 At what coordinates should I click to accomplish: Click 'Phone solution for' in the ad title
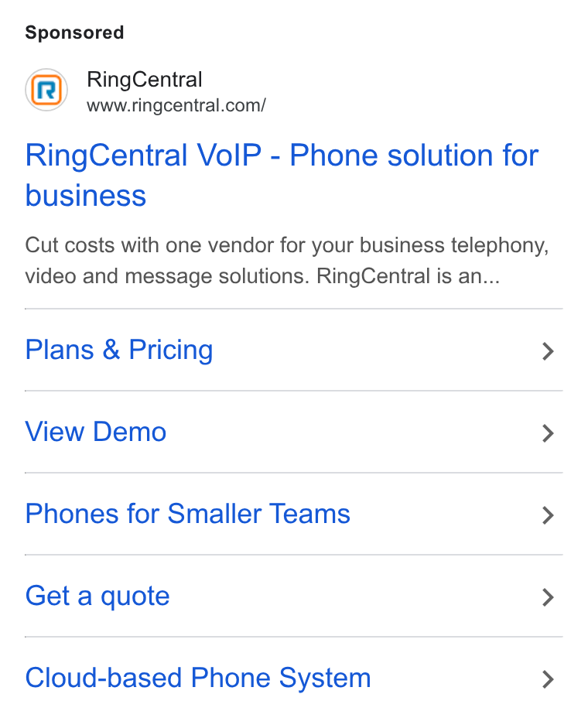point(414,156)
